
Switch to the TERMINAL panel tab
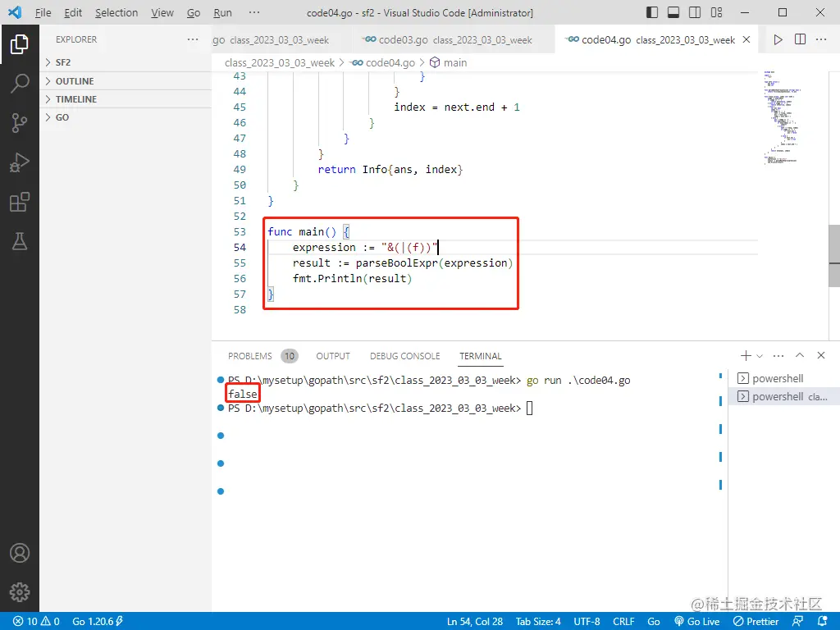click(x=480, y=356)
